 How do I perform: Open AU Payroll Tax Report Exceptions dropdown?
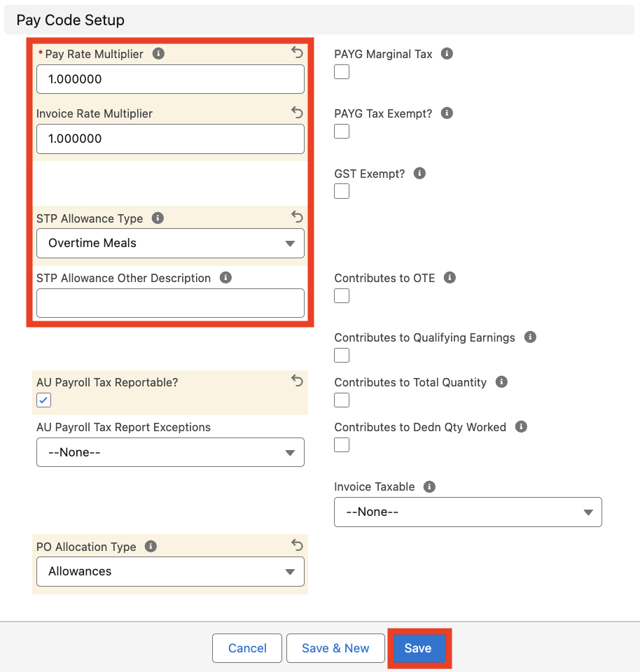[x=170, y=452]
